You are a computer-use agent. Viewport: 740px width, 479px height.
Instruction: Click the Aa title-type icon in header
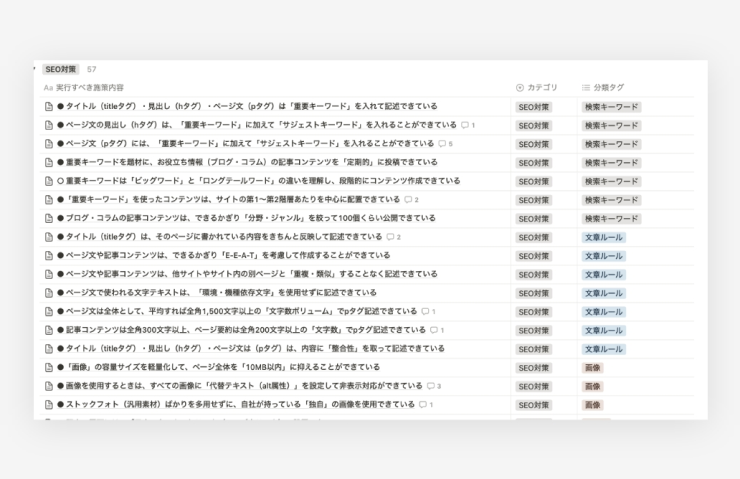[x=48, y=88]
